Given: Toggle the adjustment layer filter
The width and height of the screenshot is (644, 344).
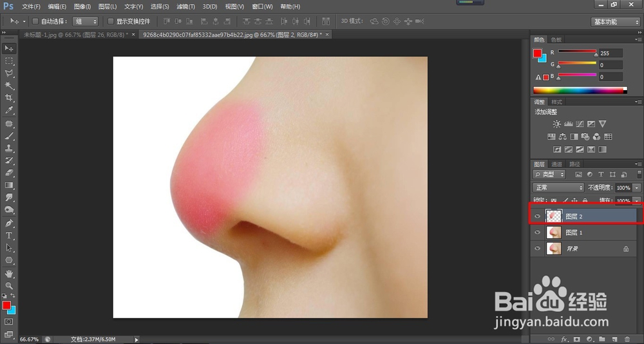Looking at the screenshot, I should point(590,175).
